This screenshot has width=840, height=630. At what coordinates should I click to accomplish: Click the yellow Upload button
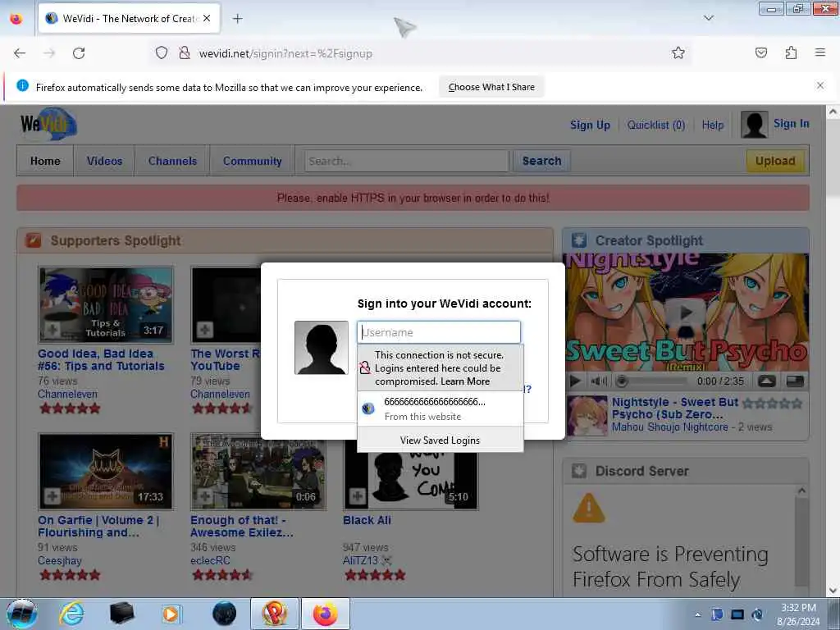coord(775,161)
